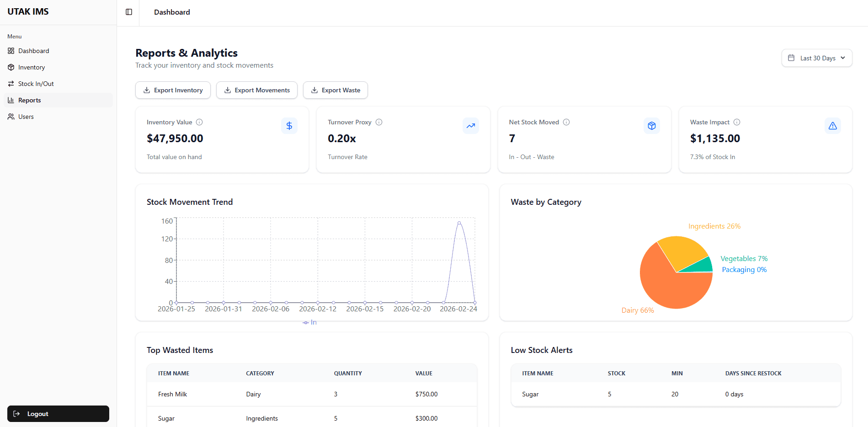The image size is (868, 427).
Task: Click the info icon beside Net Stock Moved
Action: (566, 122)
